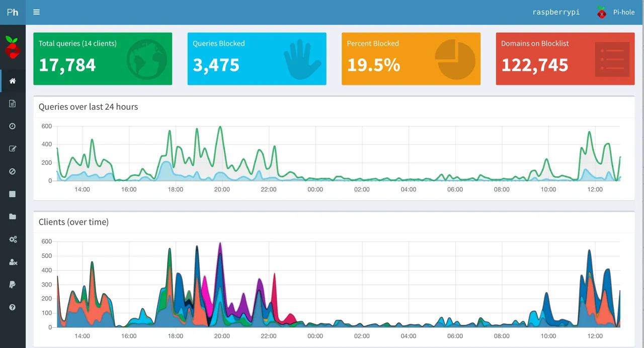Open the PayPal donate icon
644x348 pixels.
point(13,285)
